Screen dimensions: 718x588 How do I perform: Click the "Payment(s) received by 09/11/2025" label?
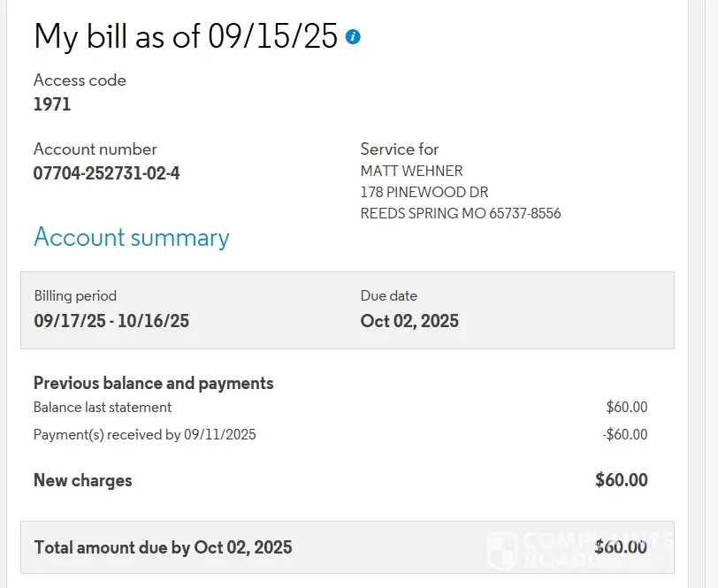click(x=144, y=434)
